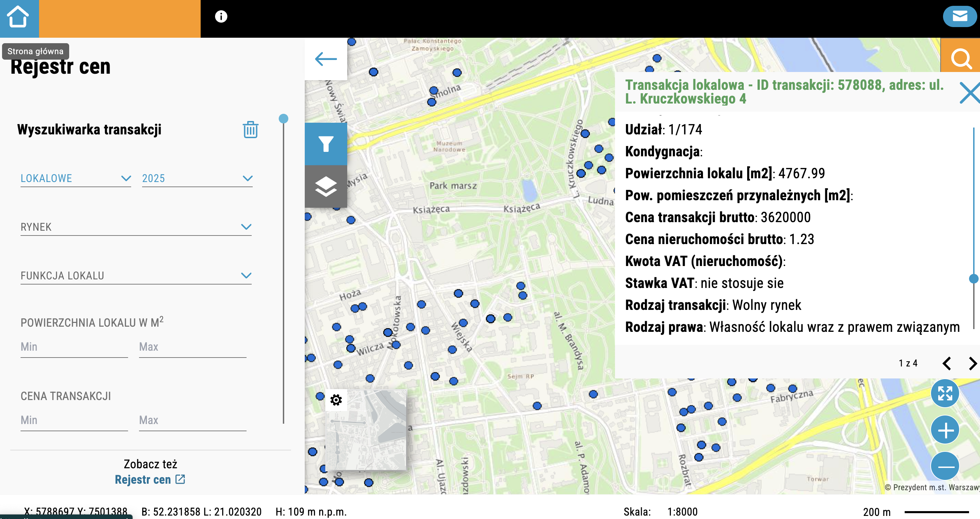Click the orange search magnifier button
Screen dimensions: 980x519
[x=960, y=58]
